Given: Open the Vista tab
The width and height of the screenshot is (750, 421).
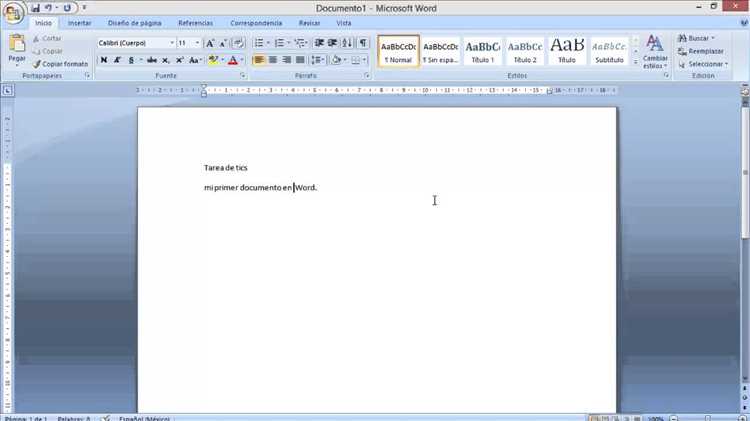Looking at the screenshot, I should pos(343,23).
